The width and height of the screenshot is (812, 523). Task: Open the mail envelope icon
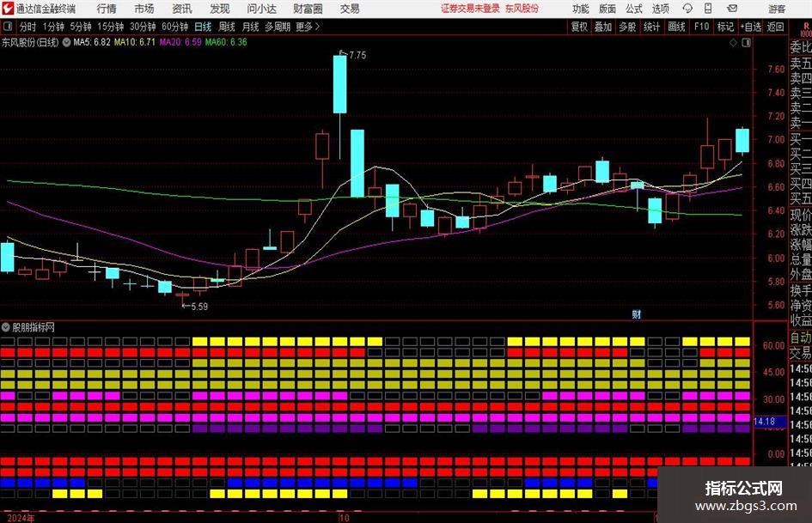tap(732, 9)
